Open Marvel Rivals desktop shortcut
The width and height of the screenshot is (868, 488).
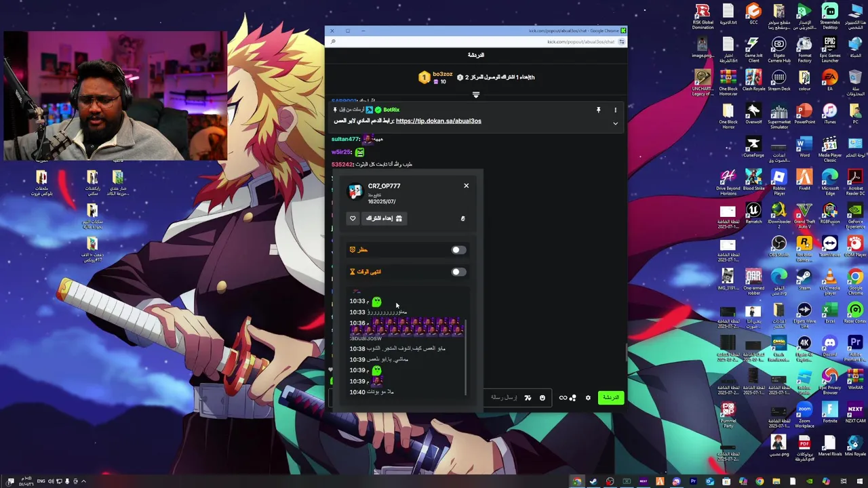[830, 445]
